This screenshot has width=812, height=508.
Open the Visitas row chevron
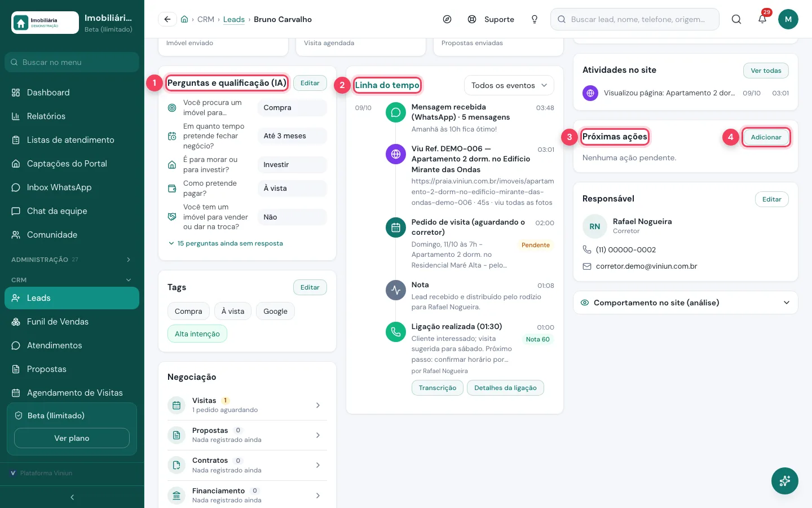point(318,405)
